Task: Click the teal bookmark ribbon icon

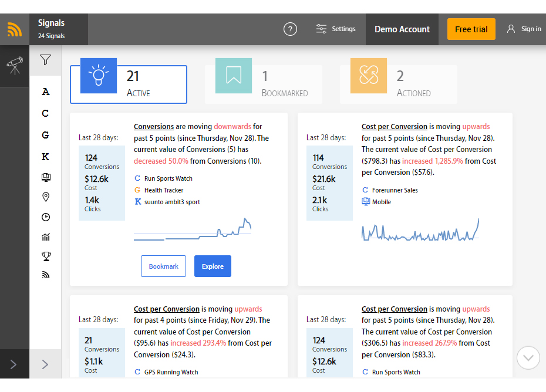Action: [x=234, y=76]
